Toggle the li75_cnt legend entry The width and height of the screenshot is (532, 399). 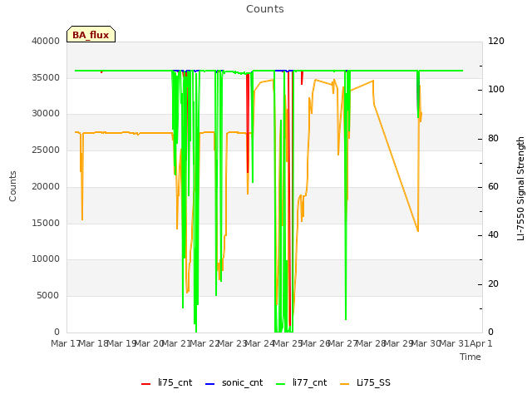click(x=166, y=382)
